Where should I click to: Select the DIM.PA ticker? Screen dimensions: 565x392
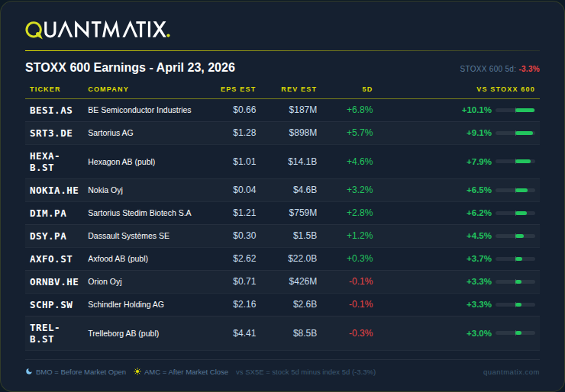coord(48,213)
